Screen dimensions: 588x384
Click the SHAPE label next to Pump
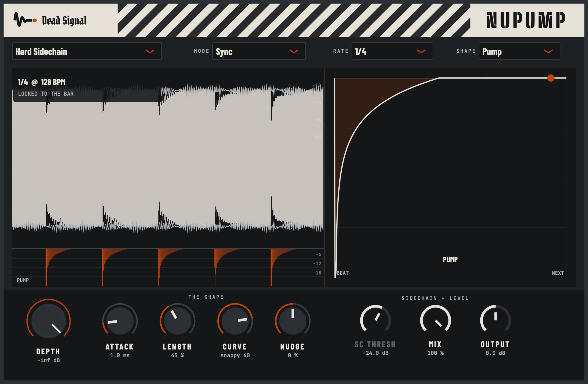pyautogui.click(x=466, y=51)
